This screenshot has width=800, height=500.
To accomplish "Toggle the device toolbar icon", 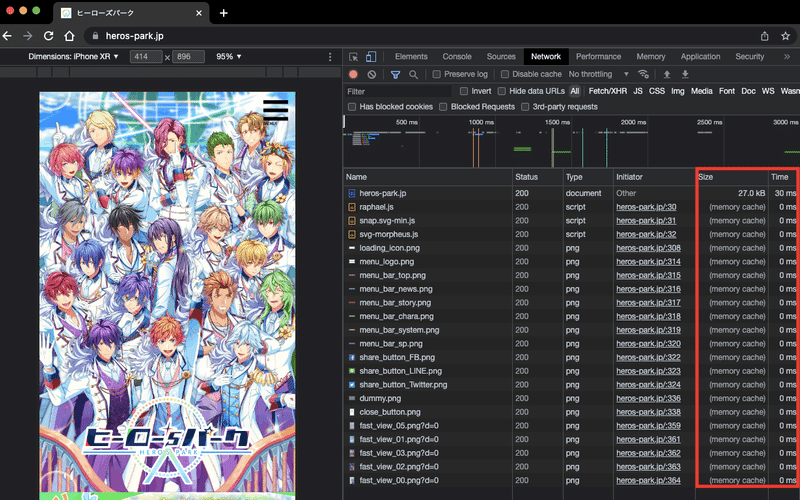I will point(371,57).
